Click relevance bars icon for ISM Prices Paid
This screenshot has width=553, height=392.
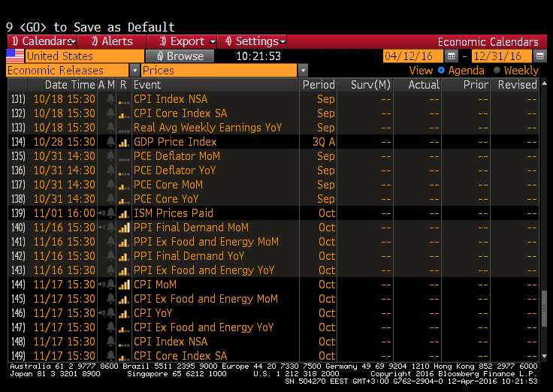pos(124,213)
